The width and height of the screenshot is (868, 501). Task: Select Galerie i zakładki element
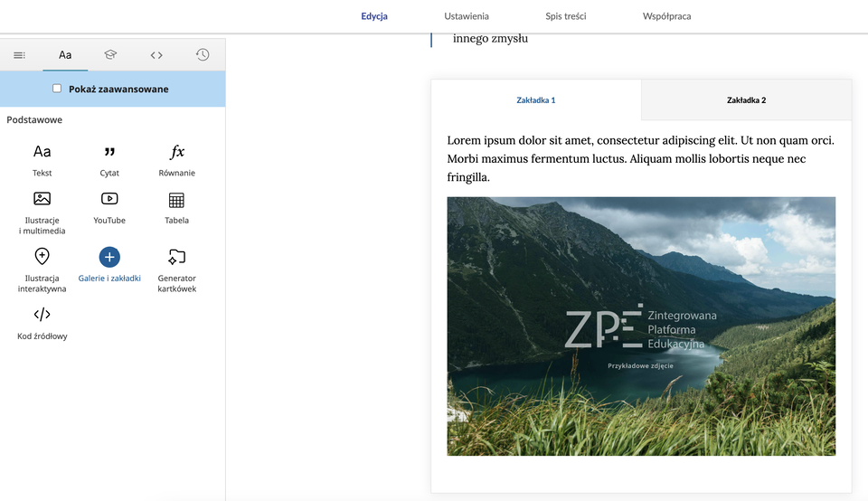(x=109, y=265)
